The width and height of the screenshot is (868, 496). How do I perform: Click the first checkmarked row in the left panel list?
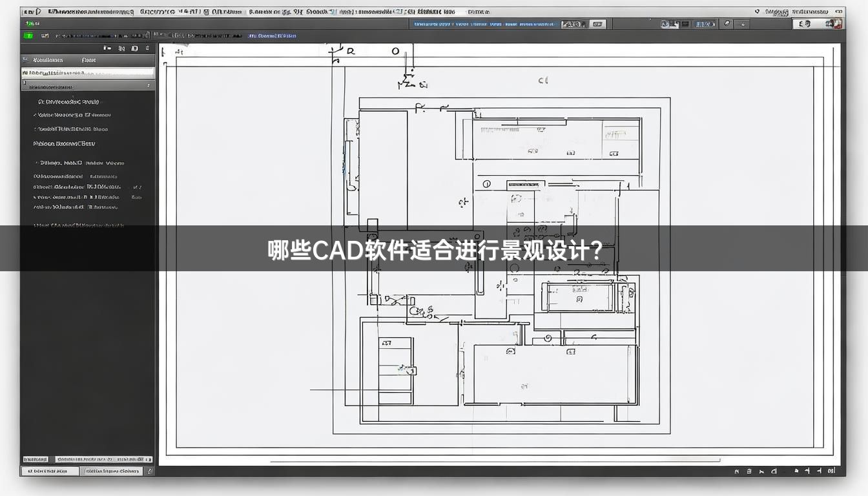coord(72,115)
